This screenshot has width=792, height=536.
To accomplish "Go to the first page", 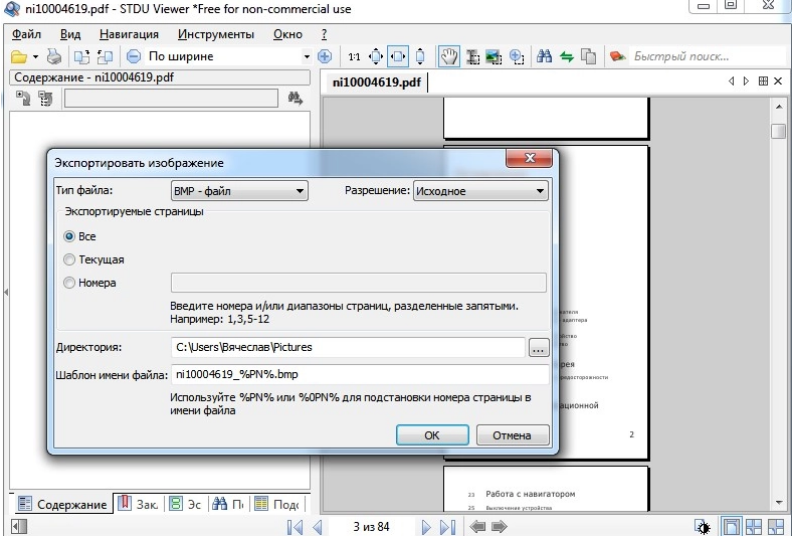I will (294, 527).
